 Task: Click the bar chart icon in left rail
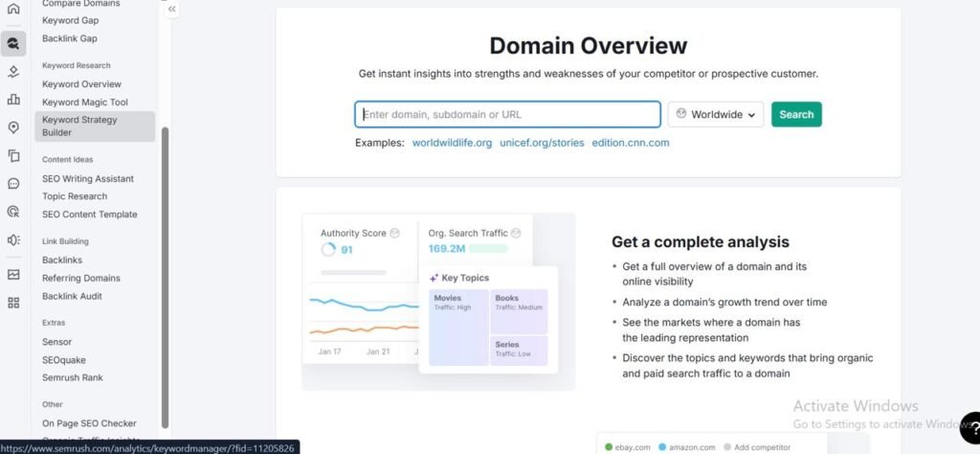pos(13,99)
